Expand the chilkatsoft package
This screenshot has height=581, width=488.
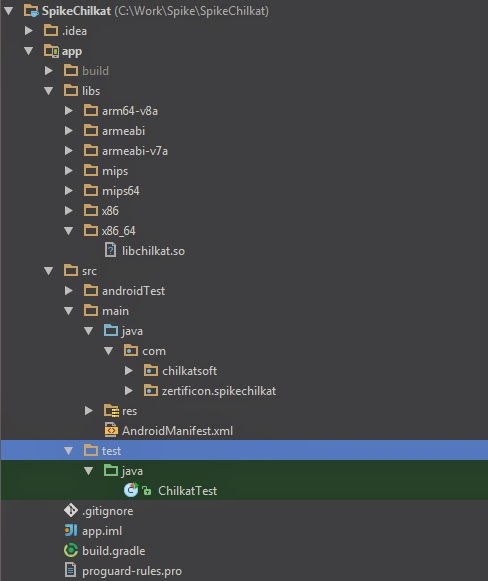click(x=129, y=371)
